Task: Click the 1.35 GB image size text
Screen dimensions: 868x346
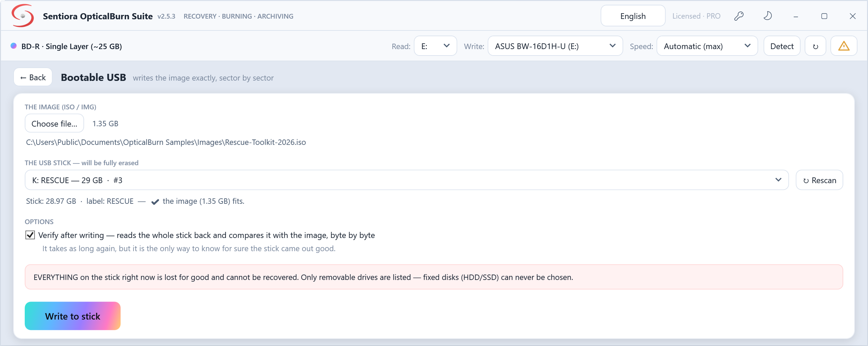Action: [x=105, y=124]
